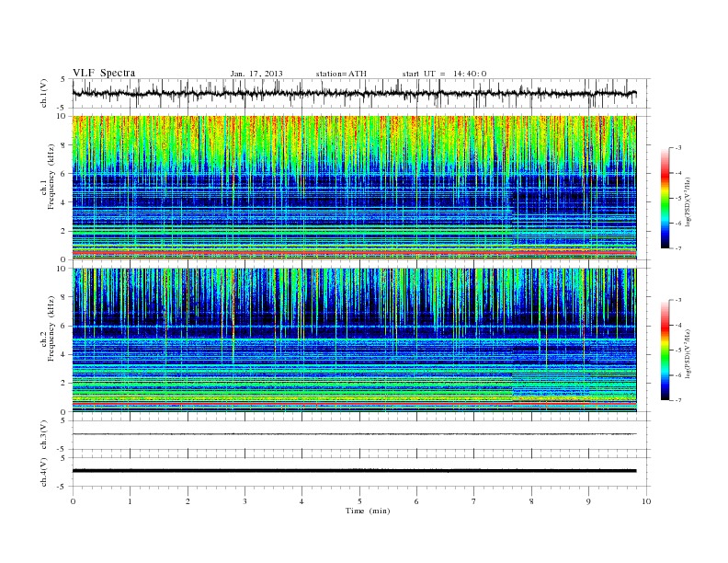Image resolution: width=728 pixels, height=563 pixels.
Task: Click the ch.1 "Frequency (kHz)" axis label
Action: [x=51, y=177]
